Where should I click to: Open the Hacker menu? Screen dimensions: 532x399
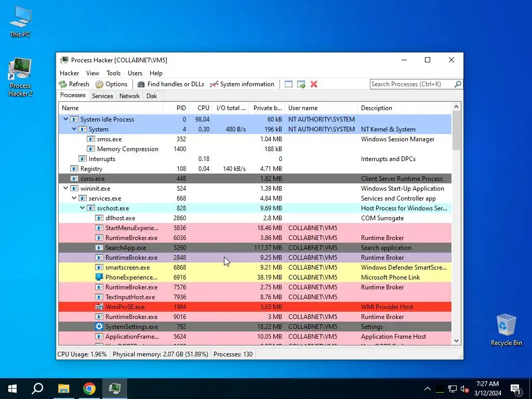(69, 73)
